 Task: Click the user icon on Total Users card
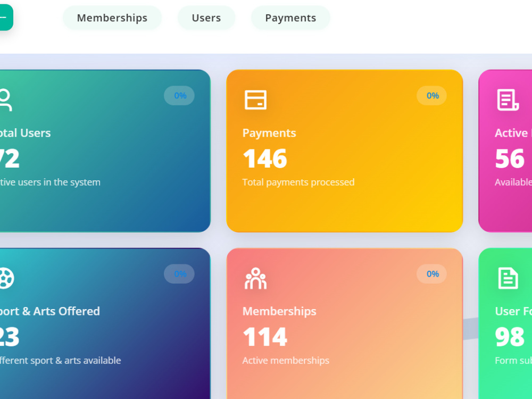pyautogui.click(x=5, y=100)
